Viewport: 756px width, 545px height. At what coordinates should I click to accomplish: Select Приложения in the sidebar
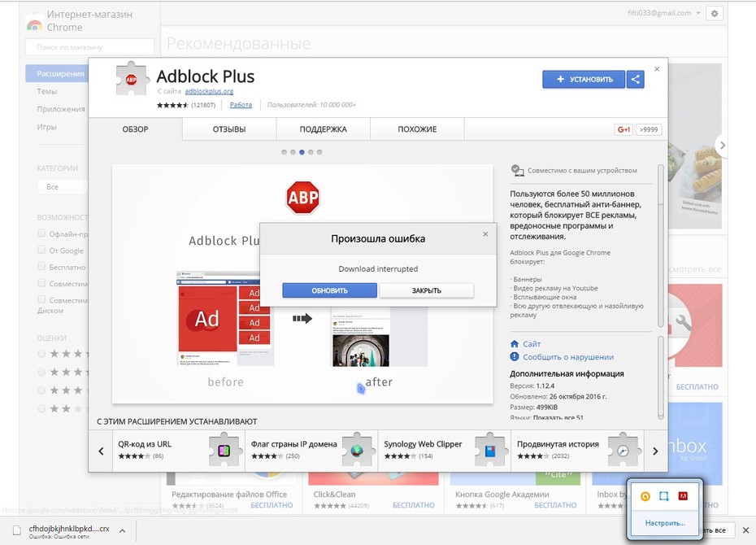pyautogui.click(x=61, y=109)
